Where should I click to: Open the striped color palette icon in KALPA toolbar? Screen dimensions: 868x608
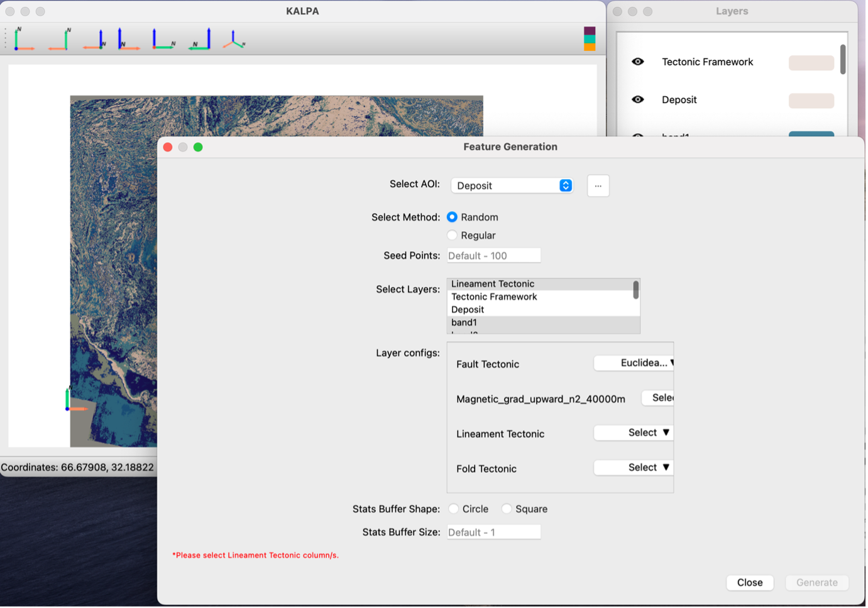pos(590,39)
